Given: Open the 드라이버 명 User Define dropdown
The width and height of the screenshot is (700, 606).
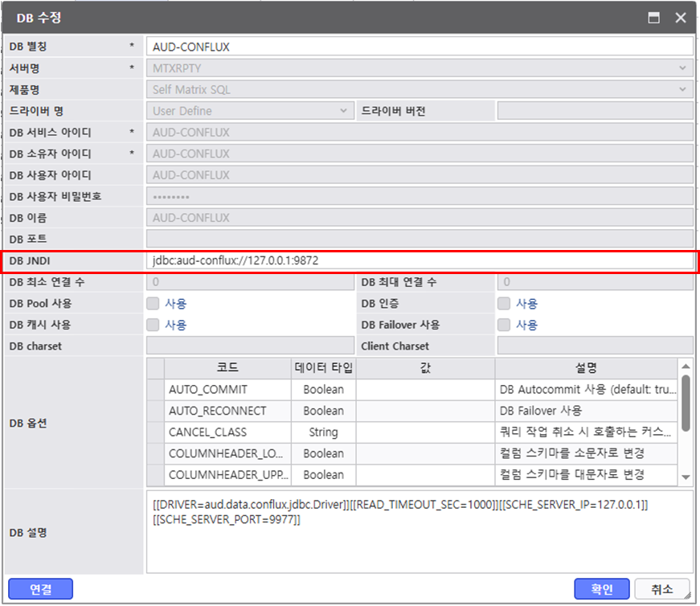Looking at the screenshot, I should (343, 111).
